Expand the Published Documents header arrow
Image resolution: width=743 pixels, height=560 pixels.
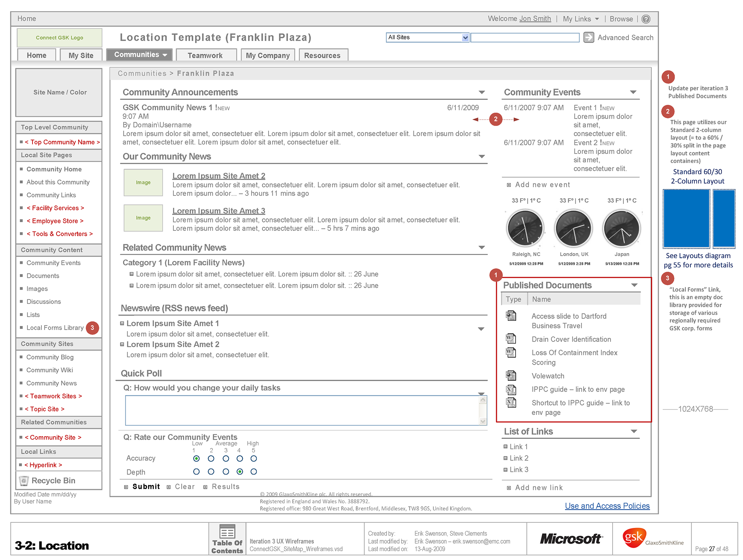click(x=634, y=285)
